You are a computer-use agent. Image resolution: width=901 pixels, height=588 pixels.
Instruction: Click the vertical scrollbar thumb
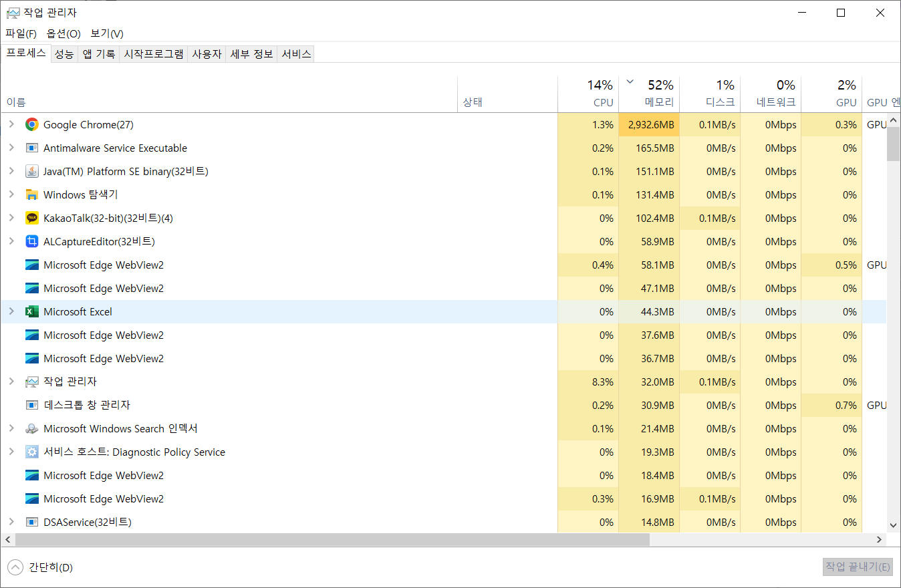893,143
